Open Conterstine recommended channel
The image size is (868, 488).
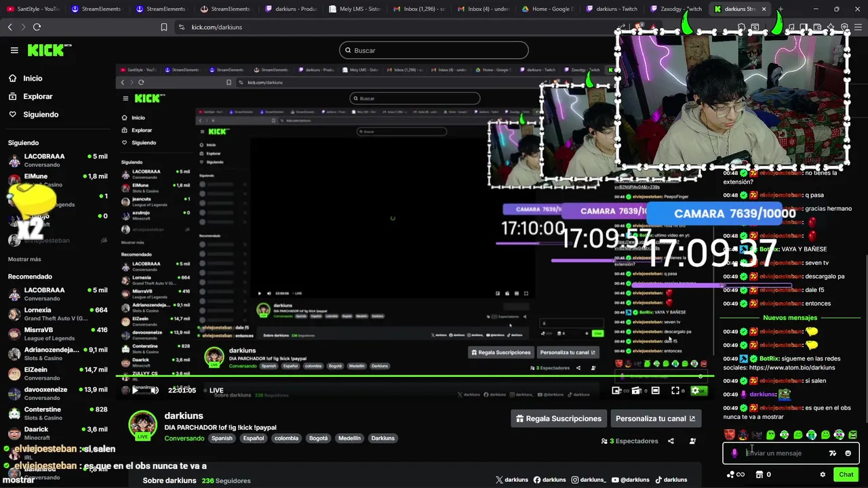[x=58, y=413]
